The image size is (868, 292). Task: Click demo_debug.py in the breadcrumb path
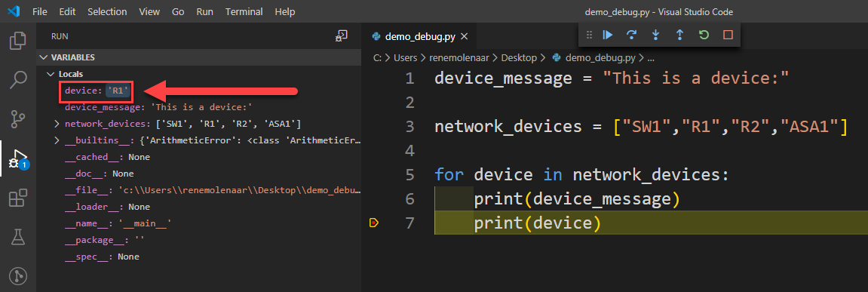coord(600,57)
